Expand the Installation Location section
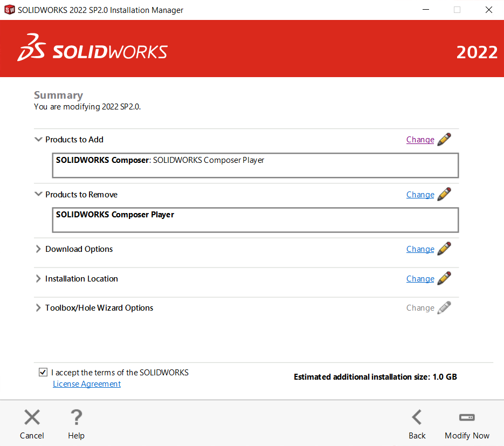Viewport: 504px width, 446px height. [x=38, y=279]
